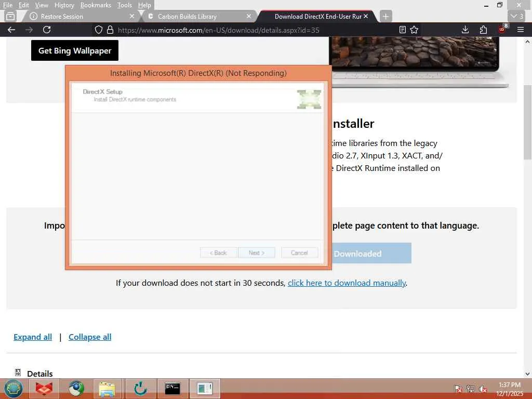Image resolution: width=532 pixels, height=399 pixels.
Task: Open a new tab with the plus button
Action: (x=385, y=16)
